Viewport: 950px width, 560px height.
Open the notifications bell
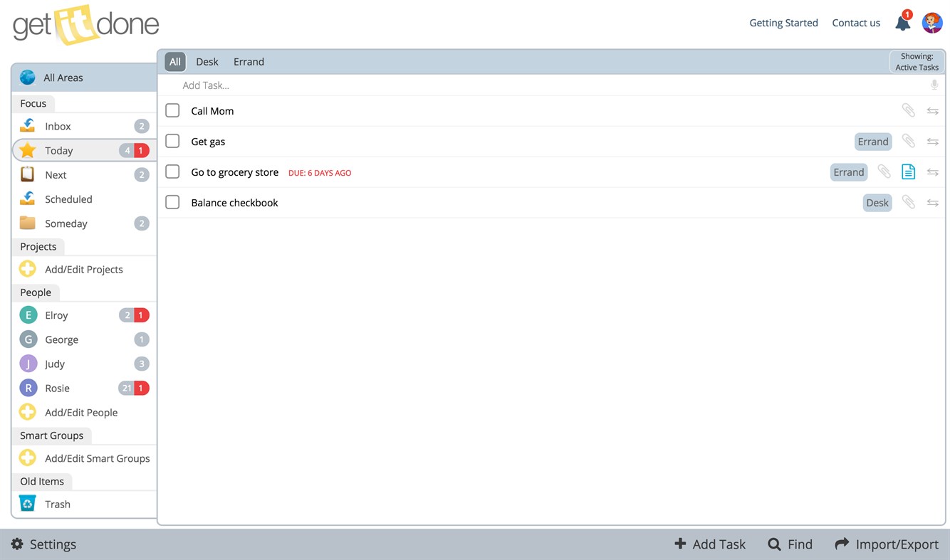pyautogui.click(x=902, y=23)
